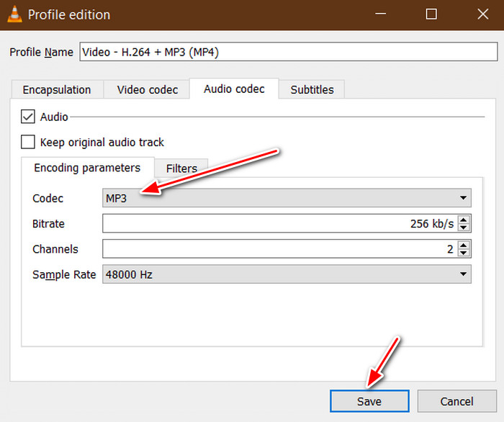Image resolution: width=504 pixels, height=422 pixels.
Task: Increase Bitrate with the up arrow
Action: tap(464, 220)
